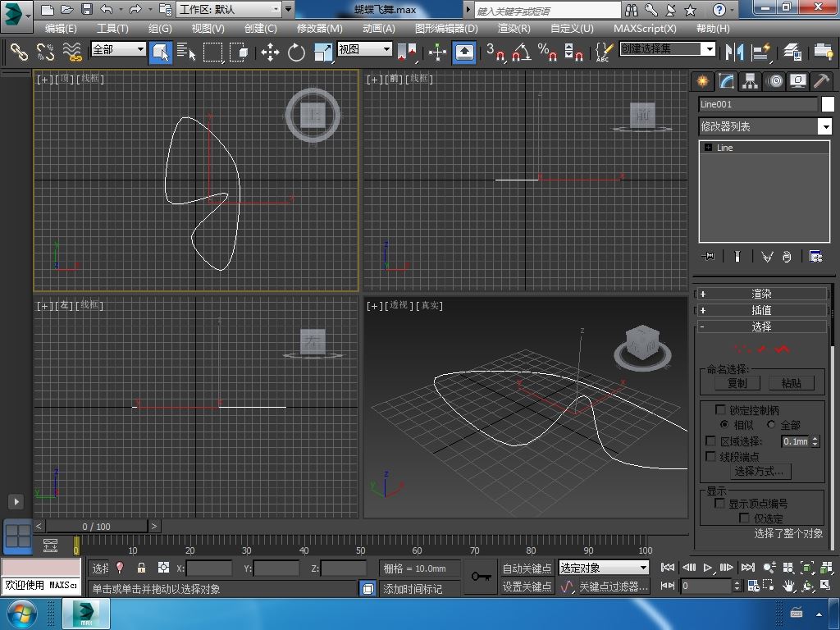Click the 设置关键点 button
Viewport: 840px width, 630px height.
[527, 587]
